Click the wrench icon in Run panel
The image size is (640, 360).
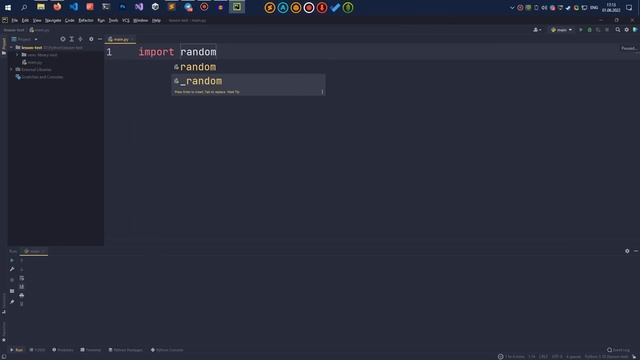point(12,269)
